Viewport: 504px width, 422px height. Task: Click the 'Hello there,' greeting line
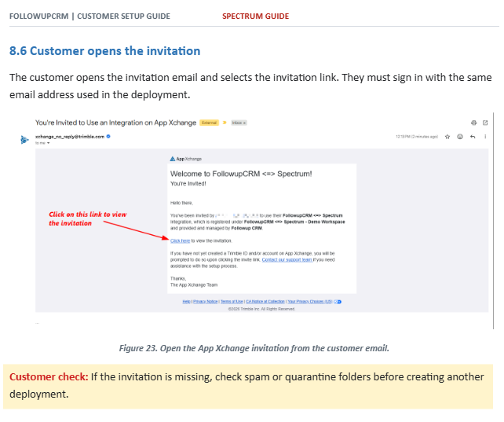pyautogui.click(x=181, y=203)
